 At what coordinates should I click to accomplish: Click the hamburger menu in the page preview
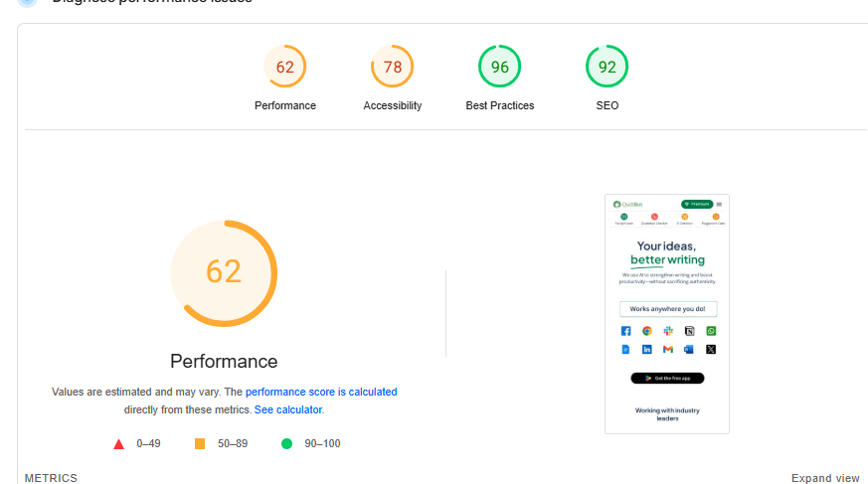719,204
